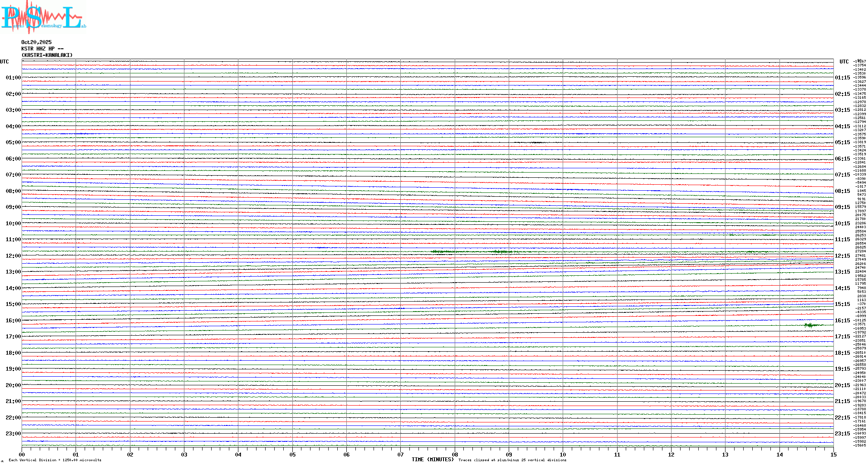Click the vertical division microvolts note

coord(55,460)
